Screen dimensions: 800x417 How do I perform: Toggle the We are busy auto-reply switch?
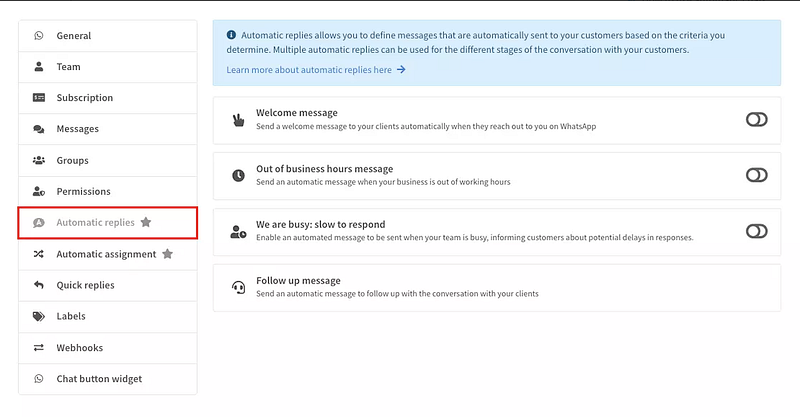(756, 231)
